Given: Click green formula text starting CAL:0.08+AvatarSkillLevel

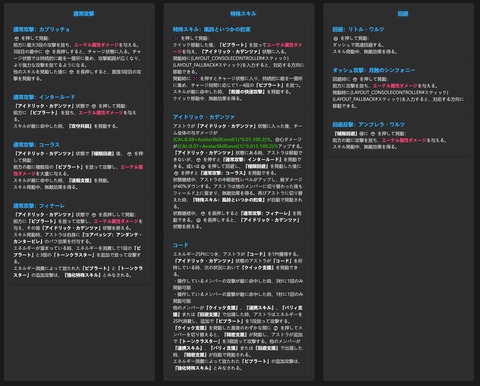Looking at the screenshot, I should (x=222, y=140).
